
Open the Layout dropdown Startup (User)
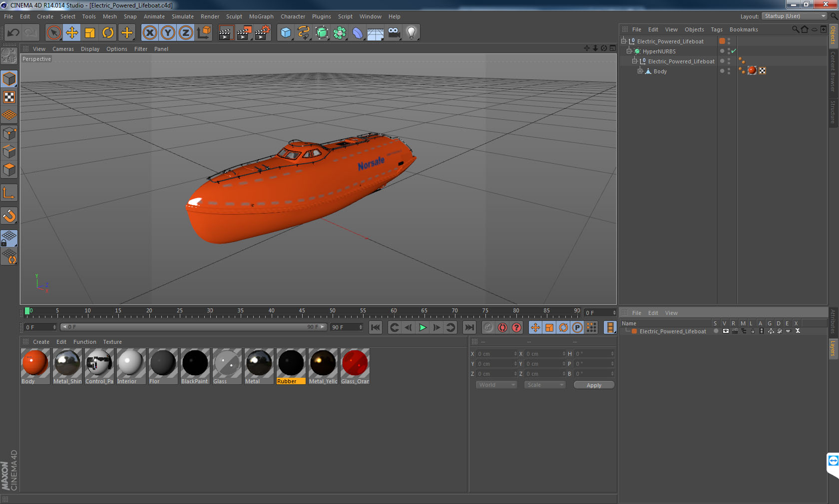tap(795, 16)
